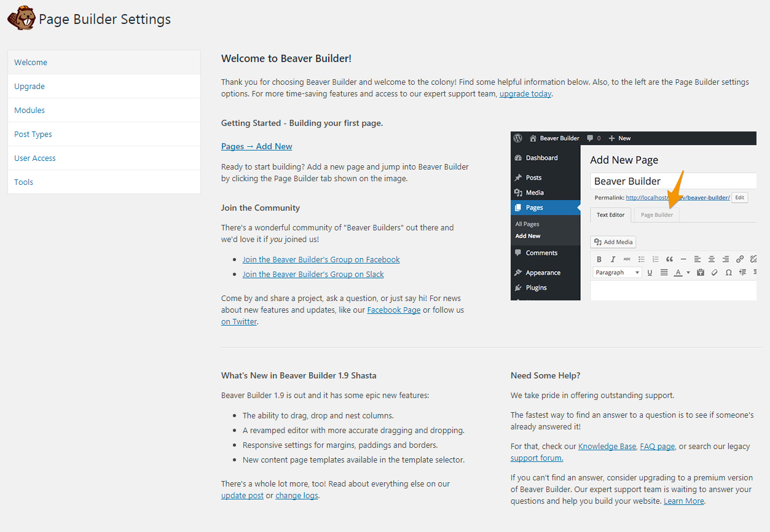Image resolution: width=770 pixels, height=532 pixels.
Task: Click the Beaver Builder beaver logo
Action: (21, 18)
